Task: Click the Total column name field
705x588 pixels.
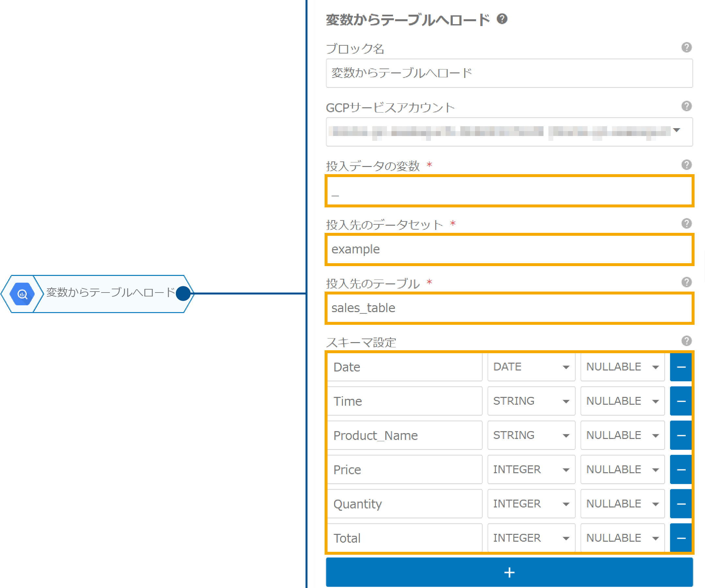Action: click(x=405, y=538)
